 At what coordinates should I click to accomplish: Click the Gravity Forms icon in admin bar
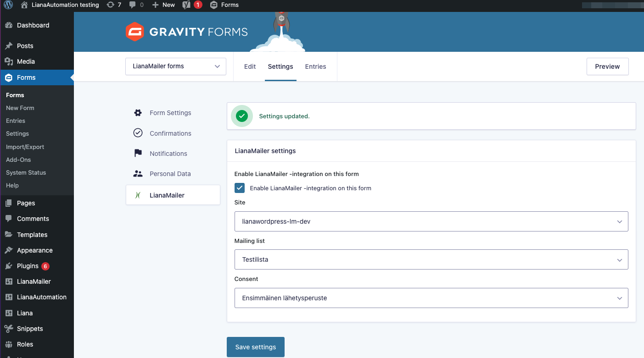pyautogui.click(x=213, y=5)
